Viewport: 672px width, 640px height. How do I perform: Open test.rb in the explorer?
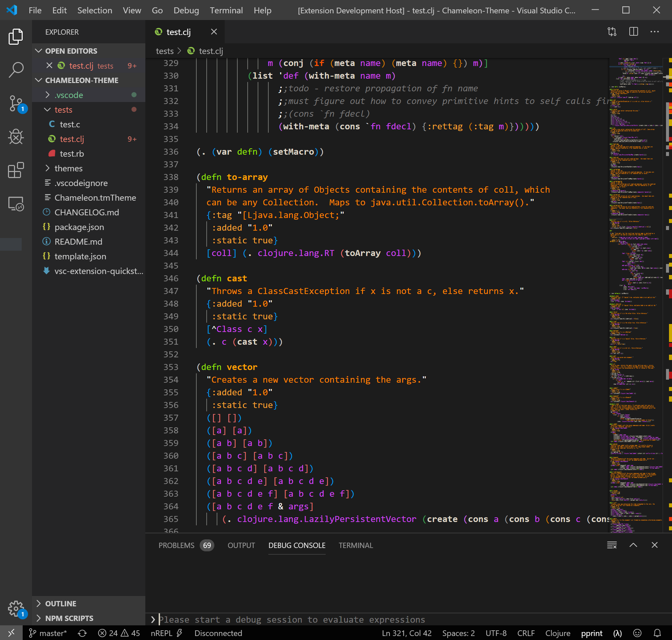89,154
